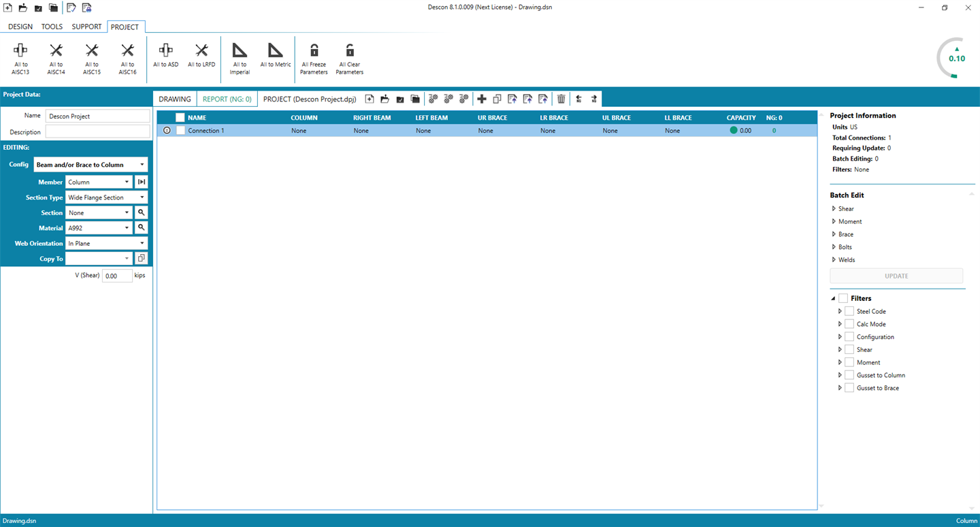Click the UPDATE button
Screen dimensions: 980x527
pyautogui.click(x=896, y=276)
